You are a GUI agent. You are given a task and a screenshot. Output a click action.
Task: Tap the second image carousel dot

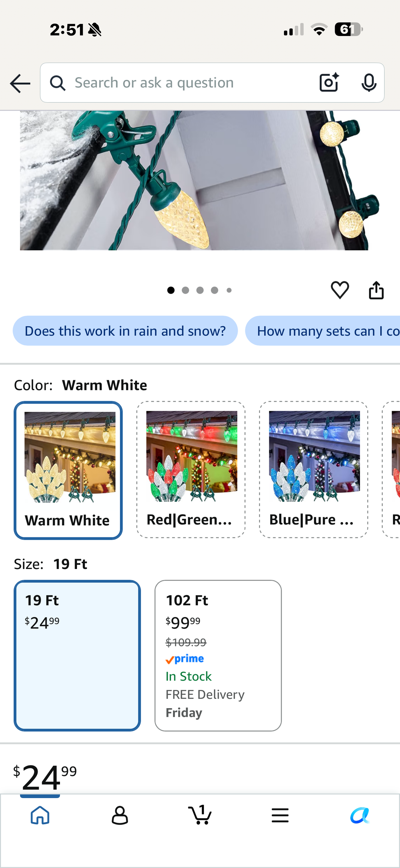pyautogui.click(x=185, y=290)
